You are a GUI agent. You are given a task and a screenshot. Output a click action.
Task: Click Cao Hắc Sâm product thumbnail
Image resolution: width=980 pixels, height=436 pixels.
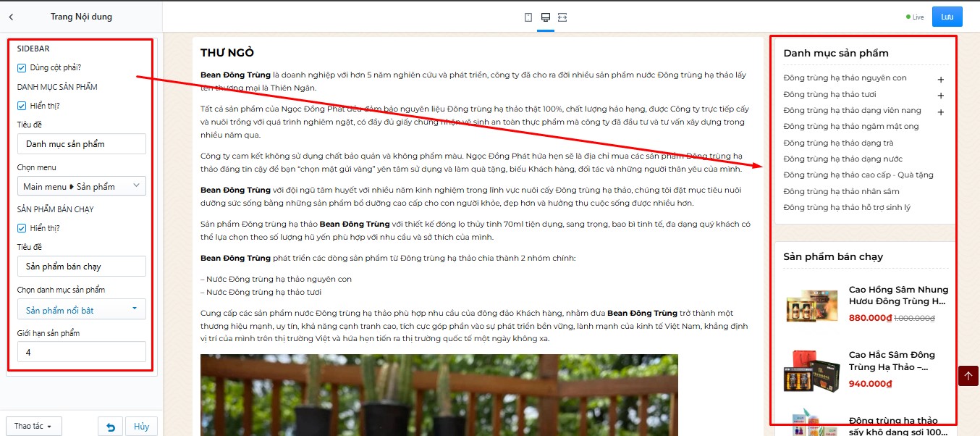click(811, 371)
